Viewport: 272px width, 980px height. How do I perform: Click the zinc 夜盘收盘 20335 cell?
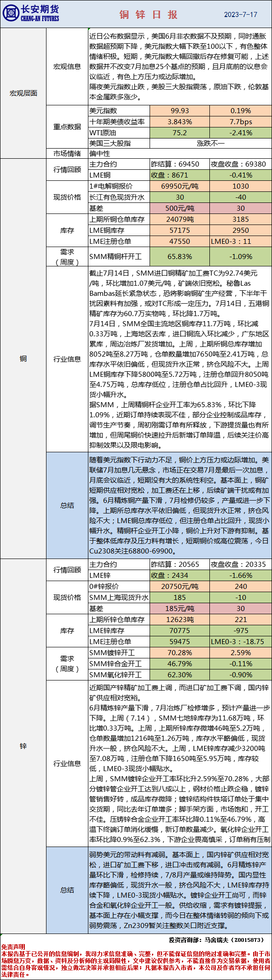240,565
